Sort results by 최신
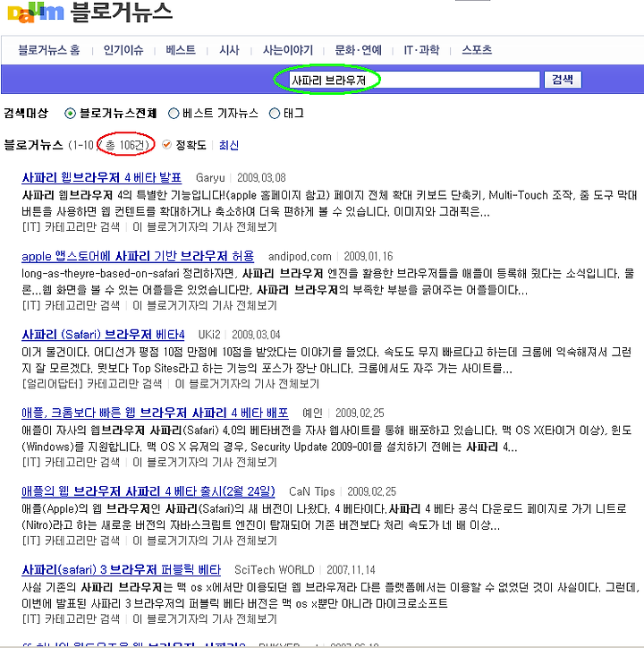The width and height of the screenshot is (644, 648). click(x=229, y=145)
